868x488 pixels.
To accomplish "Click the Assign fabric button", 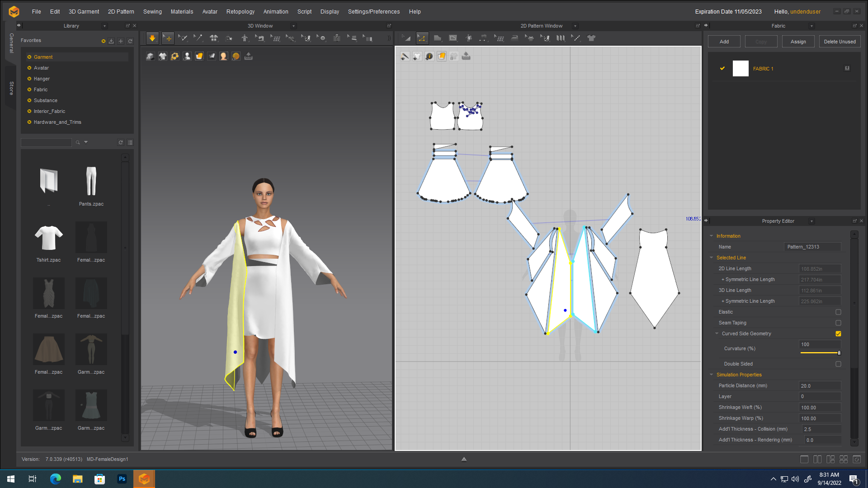I will pyautogui.click(x=798, y=42).
